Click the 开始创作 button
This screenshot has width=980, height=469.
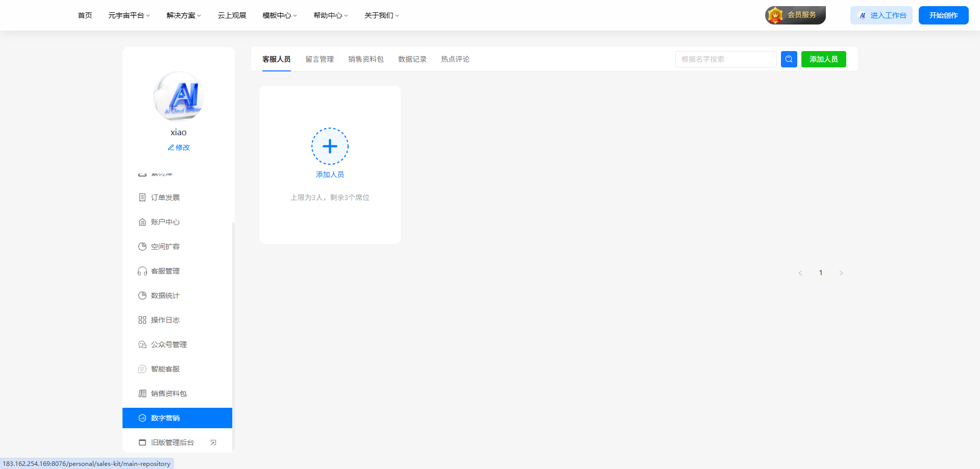(943, 15)
